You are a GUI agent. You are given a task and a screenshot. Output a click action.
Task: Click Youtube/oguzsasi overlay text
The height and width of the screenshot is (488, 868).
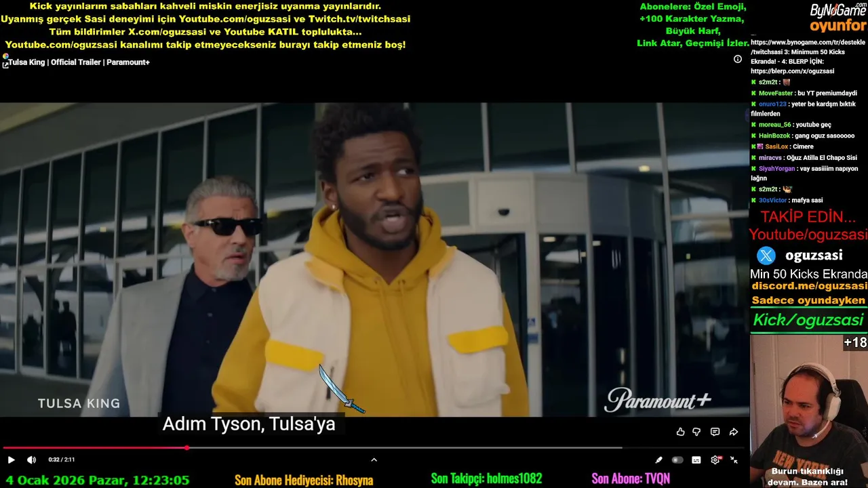click(x=808, y=235)
